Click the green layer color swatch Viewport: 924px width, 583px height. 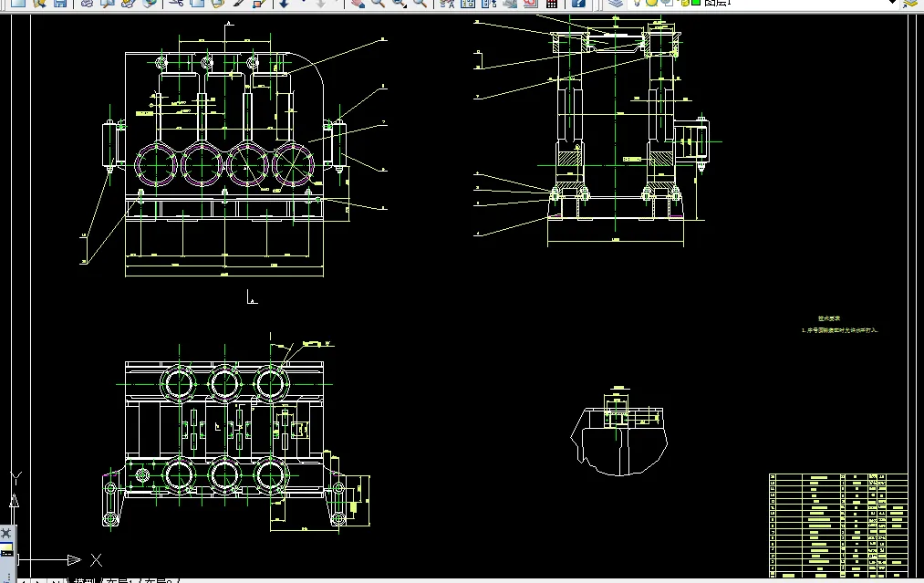click(x=695, y=3)
